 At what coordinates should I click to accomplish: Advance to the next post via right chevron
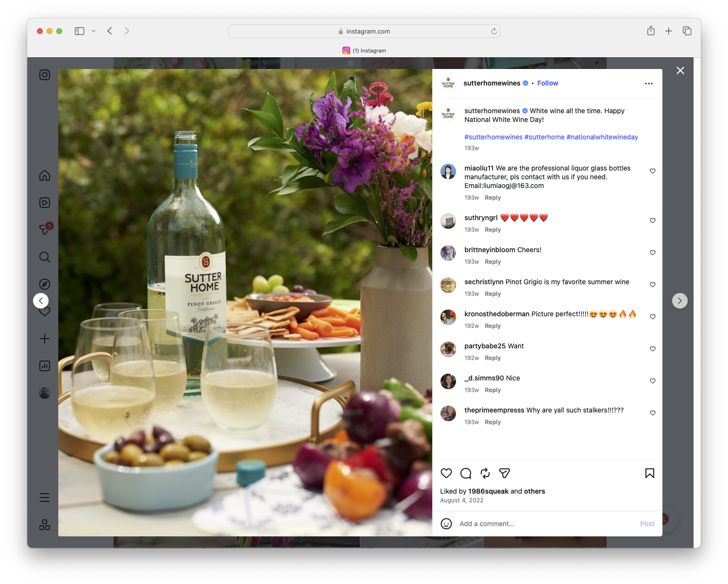[680, 300]
